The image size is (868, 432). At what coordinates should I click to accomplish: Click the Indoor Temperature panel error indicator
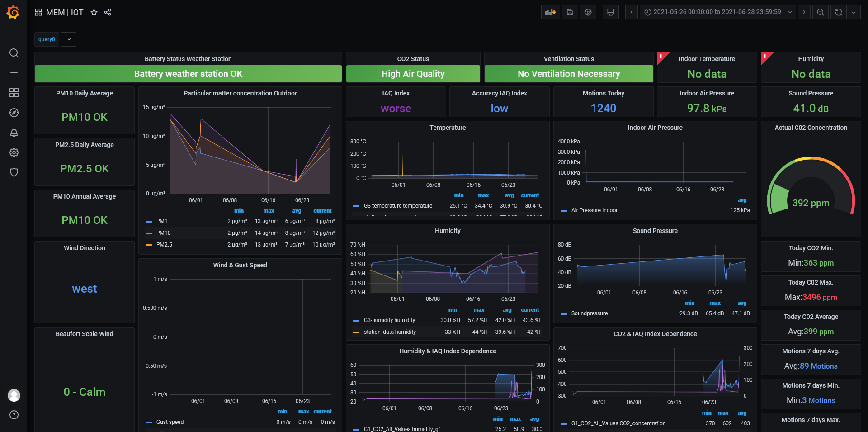pos(661,57)
